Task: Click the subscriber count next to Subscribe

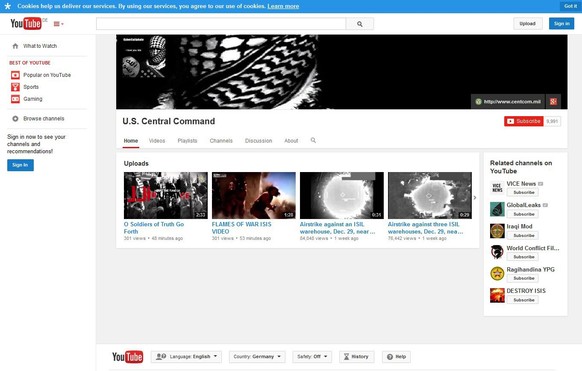Action: (552, 121)
